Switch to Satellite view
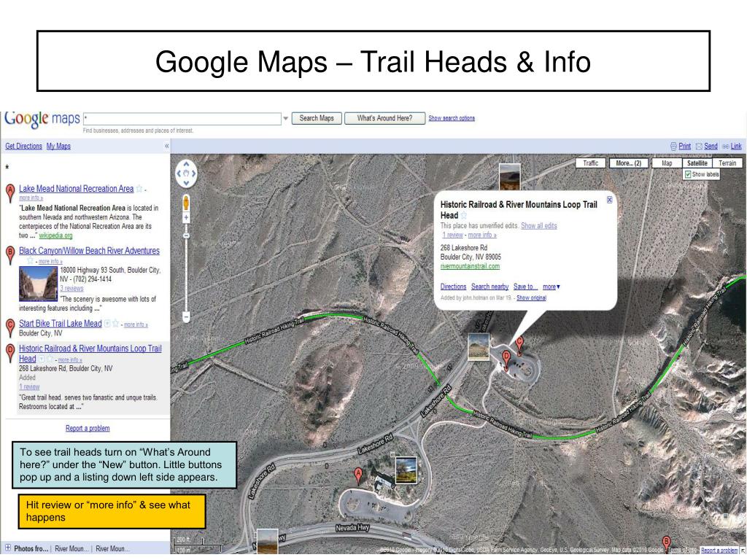The image size is (747, 560). 697,163
